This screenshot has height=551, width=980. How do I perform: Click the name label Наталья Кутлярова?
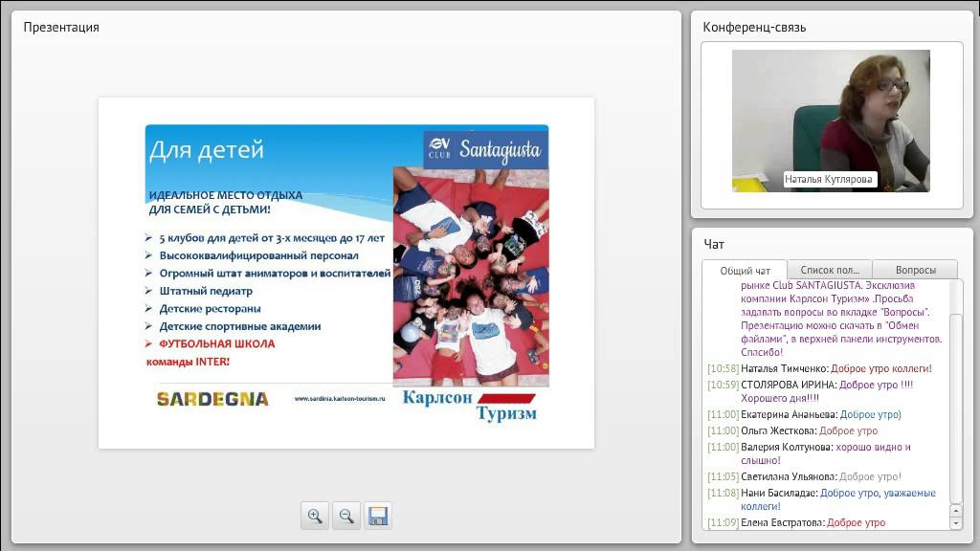click(828, 179)
